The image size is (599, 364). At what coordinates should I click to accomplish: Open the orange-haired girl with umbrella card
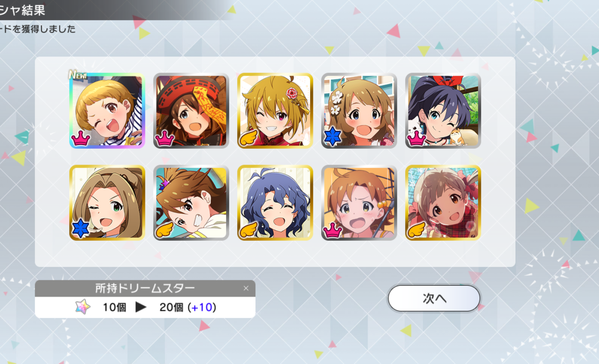tap(359, 203)
